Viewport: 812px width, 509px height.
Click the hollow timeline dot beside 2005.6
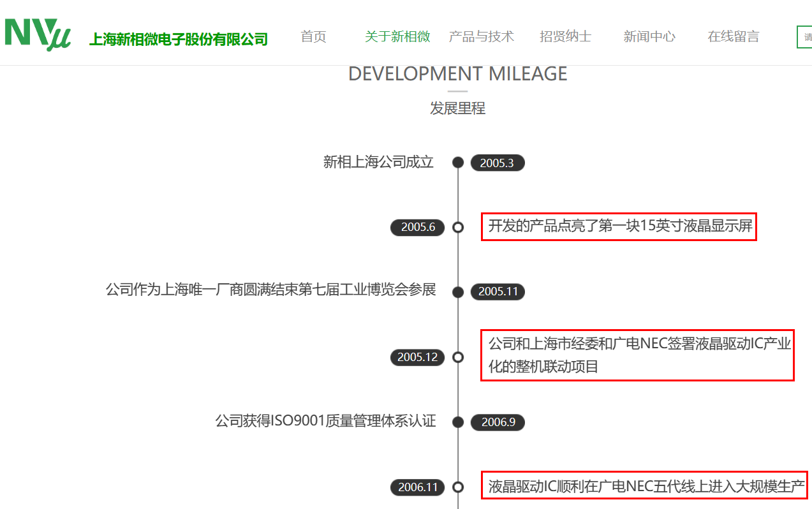[458, 227]
